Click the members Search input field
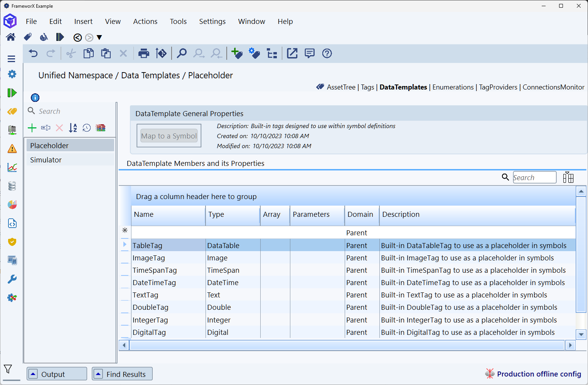Screen dimensions: 588x385 [534, 177]
